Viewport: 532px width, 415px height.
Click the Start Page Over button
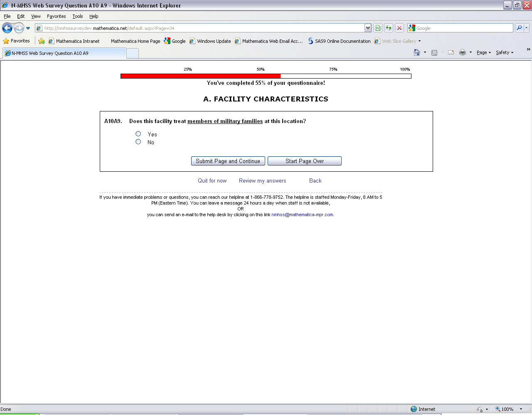[x=305, y=161]
